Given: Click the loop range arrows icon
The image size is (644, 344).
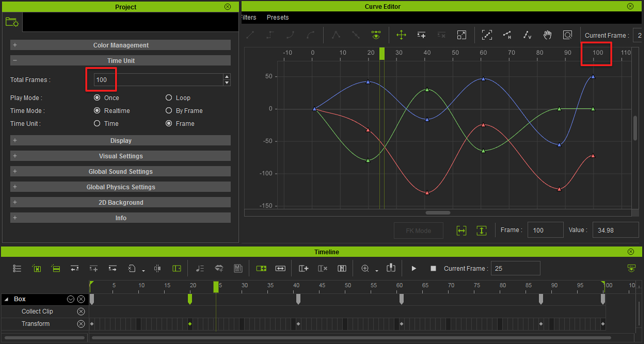Looking at the screenshot, I should pyautogui.click(x=280, y=268).
